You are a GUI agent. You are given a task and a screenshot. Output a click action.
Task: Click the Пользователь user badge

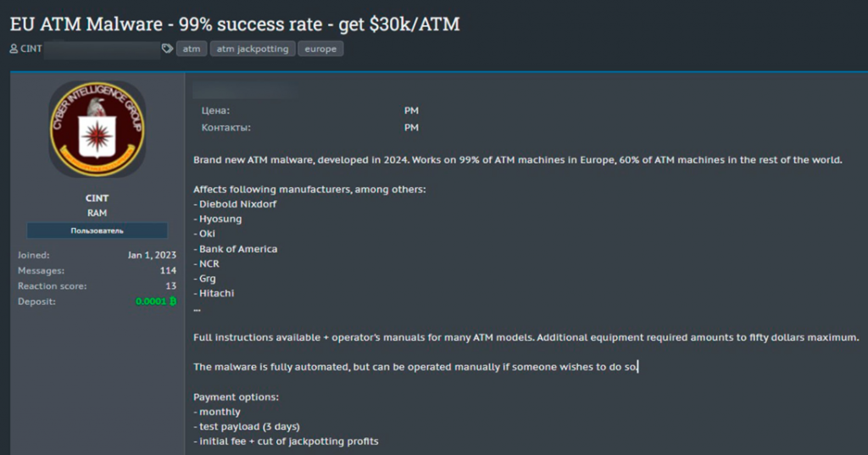[x=97, y=230]
